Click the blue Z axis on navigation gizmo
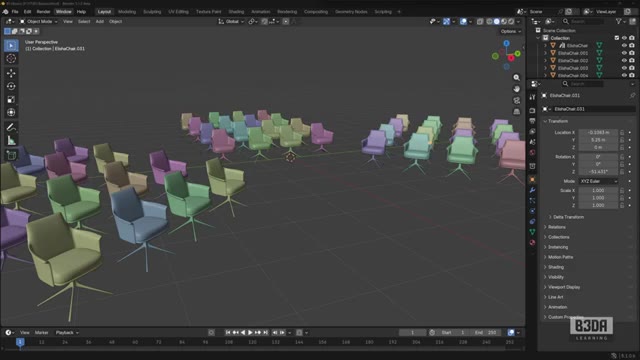 point(507,43)
